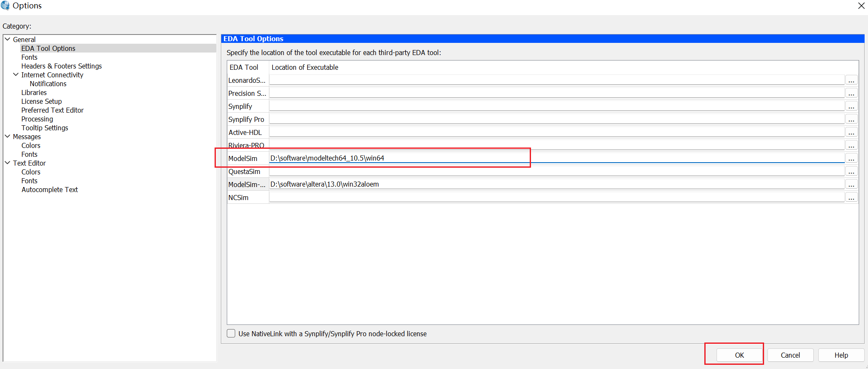Screen dimensions: 868x369
Task: Browse for QuestaSim executable
Action: [x=851, y=171]
